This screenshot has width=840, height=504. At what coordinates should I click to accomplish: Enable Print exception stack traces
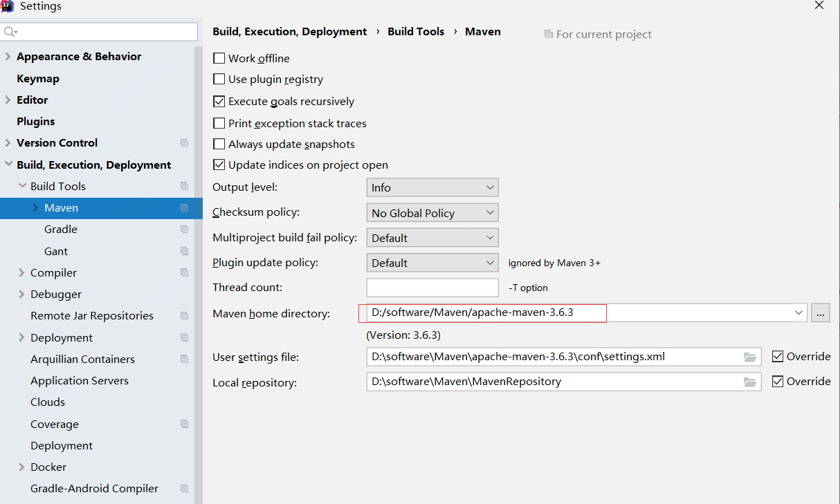pyautogui.click(x=219, y=123)
